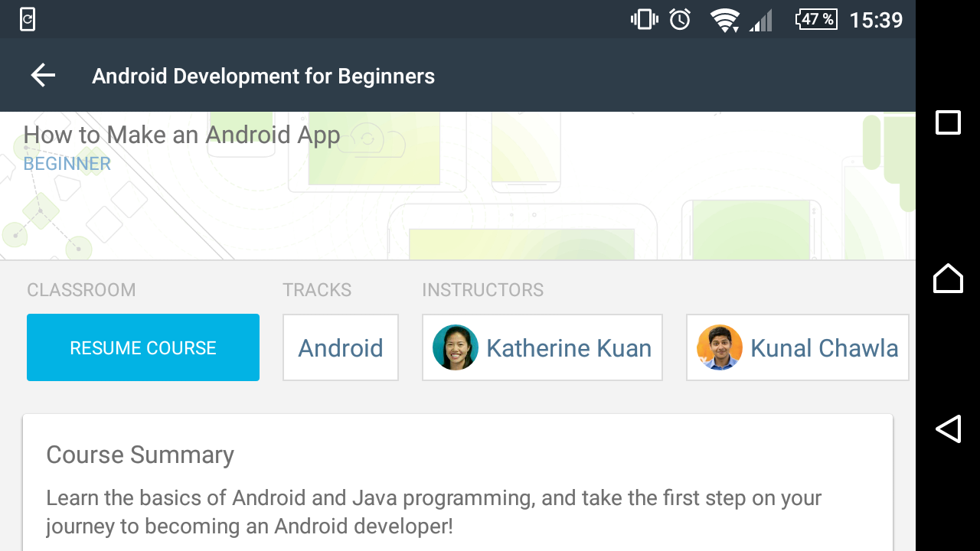Tap the cellular signal strength icon
The image size is (980, 551).
(761, 21)
